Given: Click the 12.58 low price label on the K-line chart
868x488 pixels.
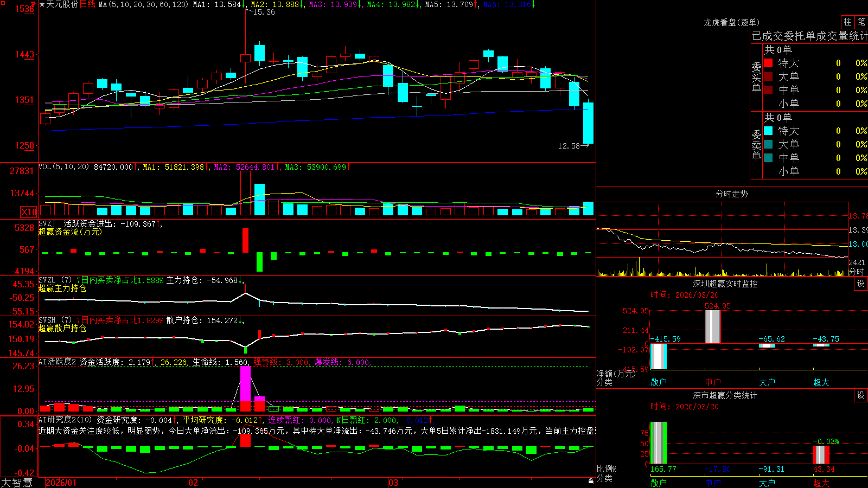Looking at the screenshot, I should click(x=569, y=146).
